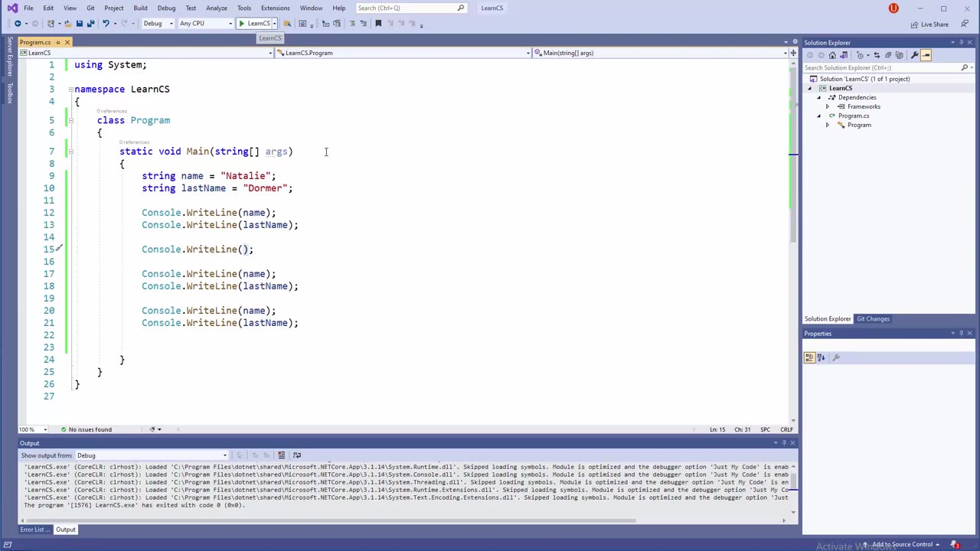Open the Debug menu
The width and height of the screenshot is (980, 551).
(x=166, y=8)
